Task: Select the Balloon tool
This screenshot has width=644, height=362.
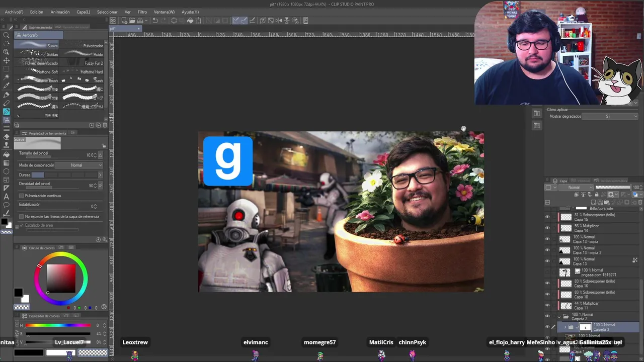Action: [x=7, y=205]
